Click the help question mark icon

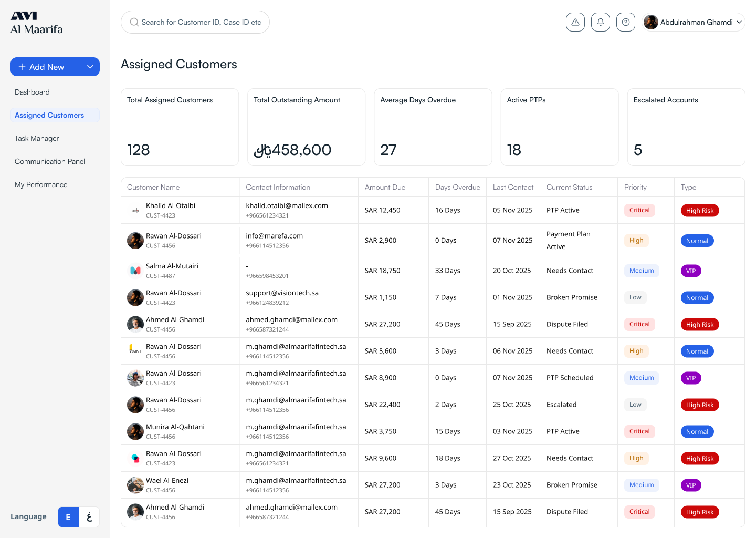pos(625,22)
